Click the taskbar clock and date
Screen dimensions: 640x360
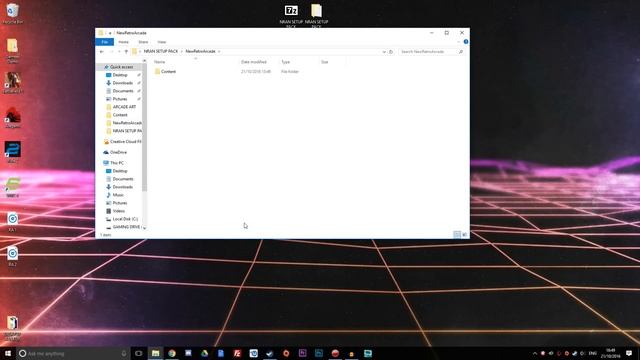[611, 353]
